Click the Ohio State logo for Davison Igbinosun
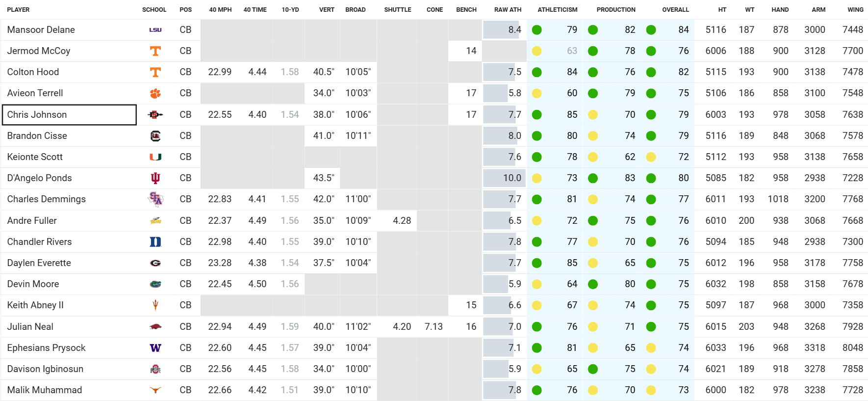The height and width of the screenshot is (401, 868). (x=155, y=369)
